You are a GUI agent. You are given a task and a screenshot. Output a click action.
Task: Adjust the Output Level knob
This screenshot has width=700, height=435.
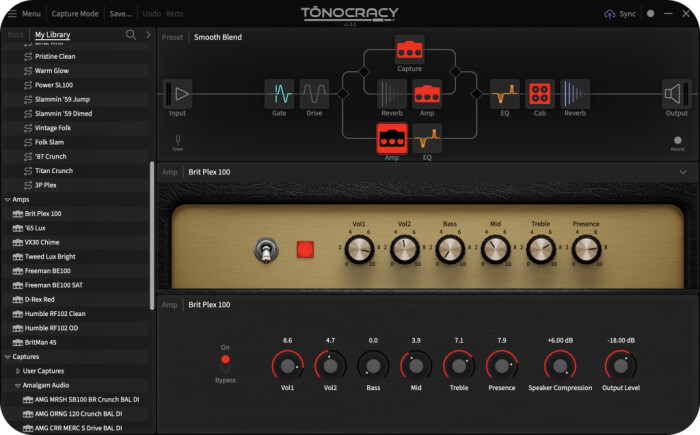pyautogui.click(x=621, y=366)
